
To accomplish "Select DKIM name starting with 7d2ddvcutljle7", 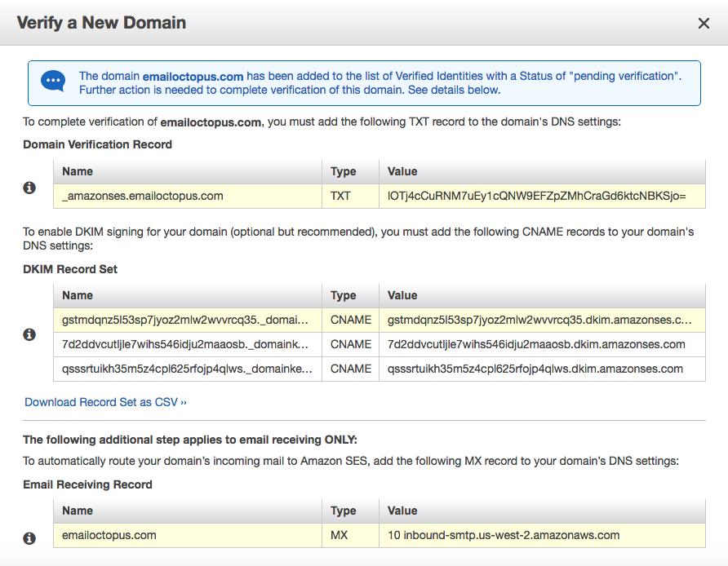I will (185, 344).
